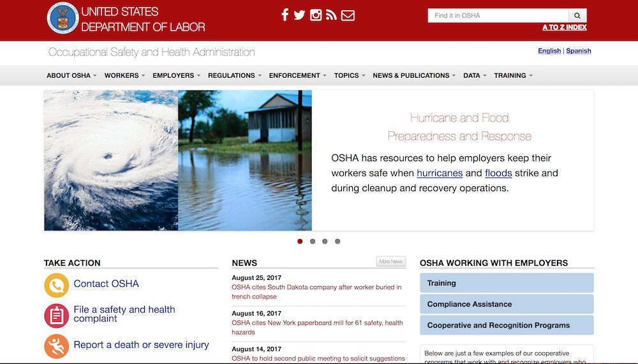This screenshot has width=638, height=364.
Task: Select the second carousel dot
Action: tap(313, 241)
